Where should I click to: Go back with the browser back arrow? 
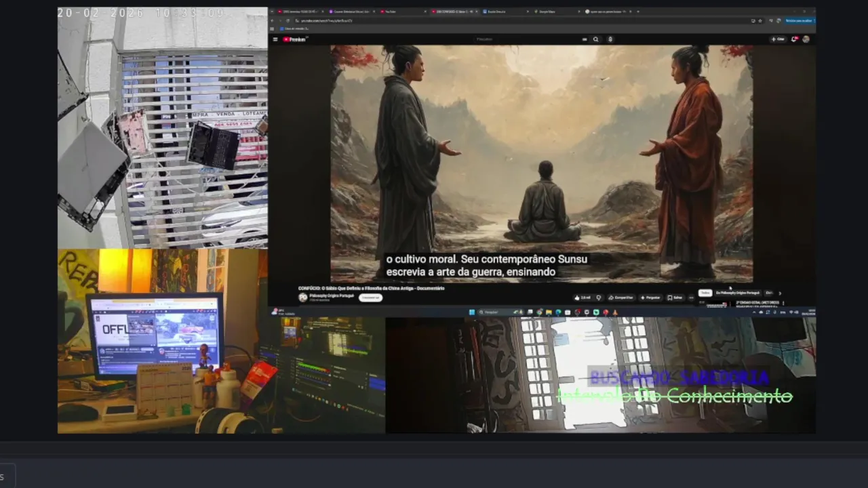point(273,20)
